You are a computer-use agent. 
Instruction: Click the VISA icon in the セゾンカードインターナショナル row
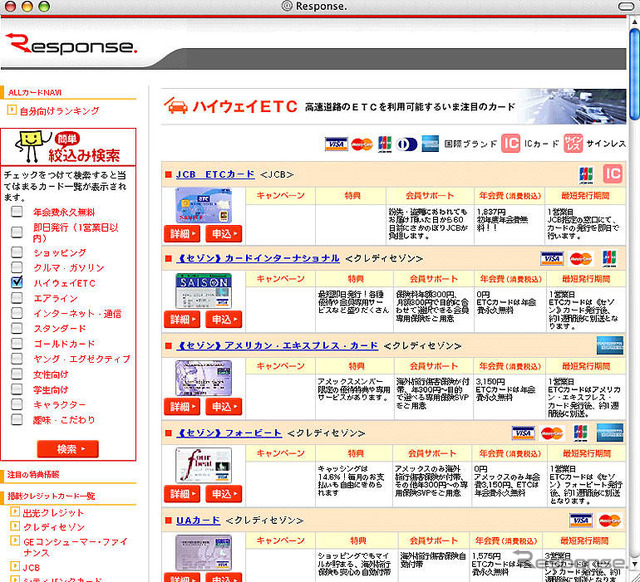click(x=552, y=258)
